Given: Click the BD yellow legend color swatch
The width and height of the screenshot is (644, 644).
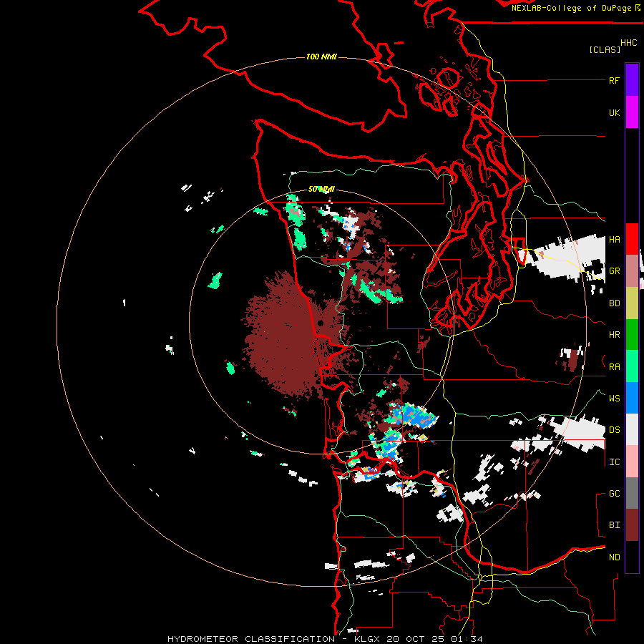Looking at the screenshot, I should [632, 303].
